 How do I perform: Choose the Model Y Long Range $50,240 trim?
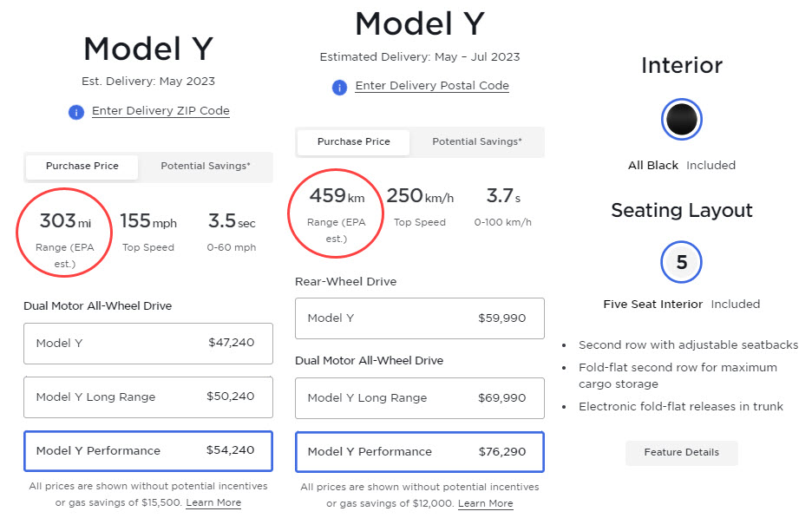point(147,397)
